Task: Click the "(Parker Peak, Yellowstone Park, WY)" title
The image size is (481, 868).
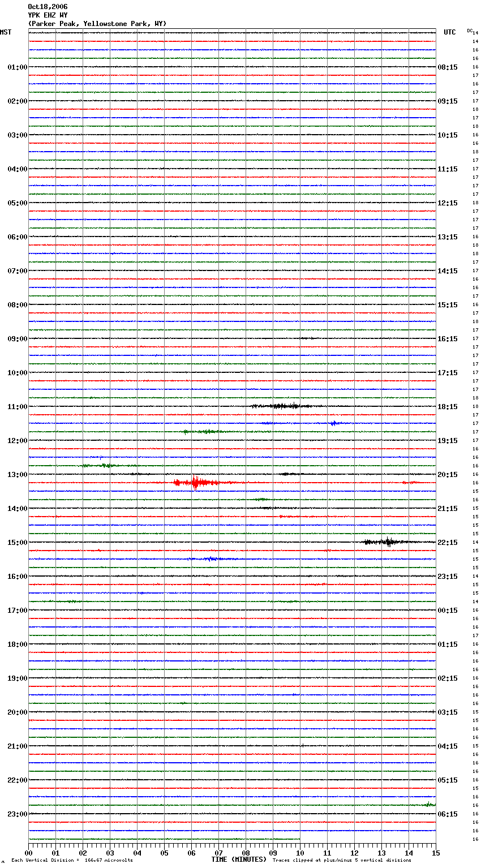Action: 97,24
